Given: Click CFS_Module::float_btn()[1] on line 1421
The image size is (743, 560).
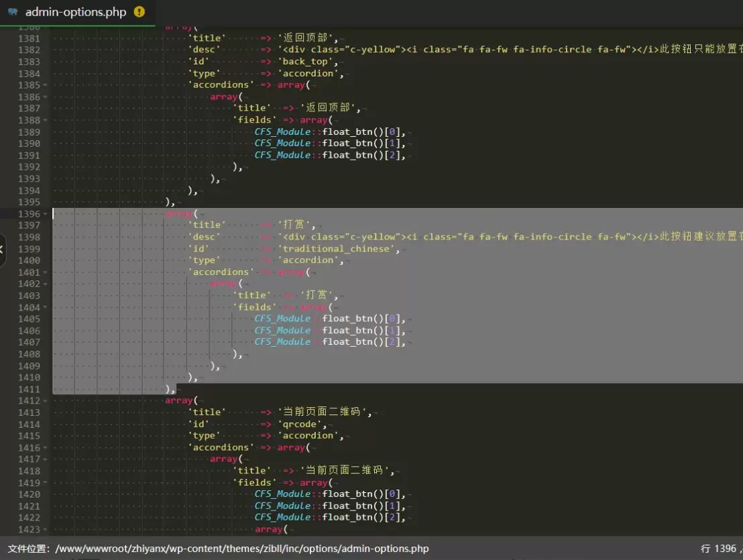Looking at the screenshot, I should [327, 506].
